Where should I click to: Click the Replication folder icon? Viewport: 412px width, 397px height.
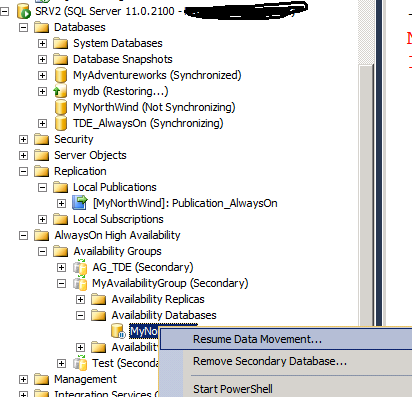[x=42, y=171]
